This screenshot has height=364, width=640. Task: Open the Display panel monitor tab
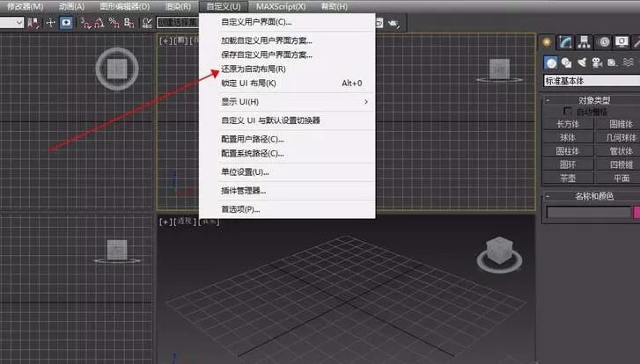[622, 42]
